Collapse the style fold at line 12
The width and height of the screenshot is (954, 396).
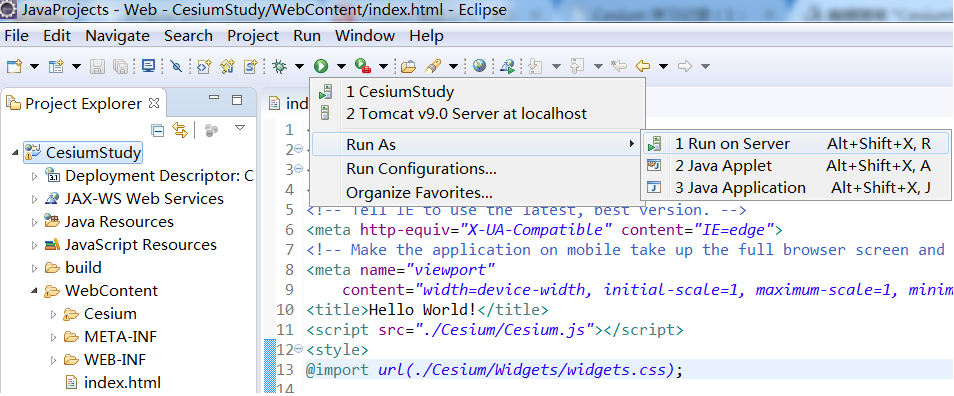298,349
